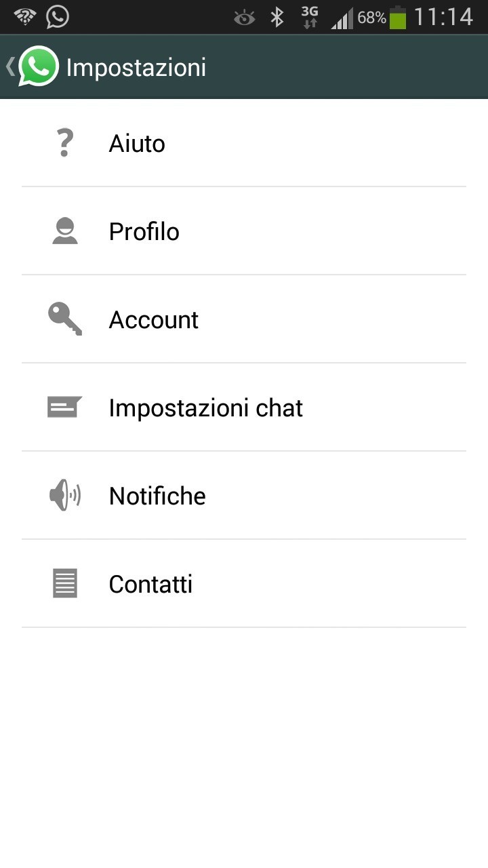Open Impostazioni chat

pos(205,408)
